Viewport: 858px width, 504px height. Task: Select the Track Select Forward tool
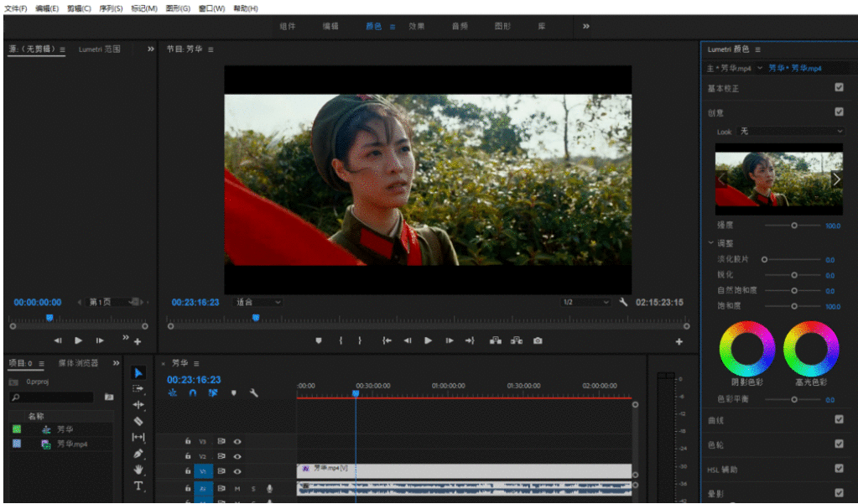[x=137, y=389]
